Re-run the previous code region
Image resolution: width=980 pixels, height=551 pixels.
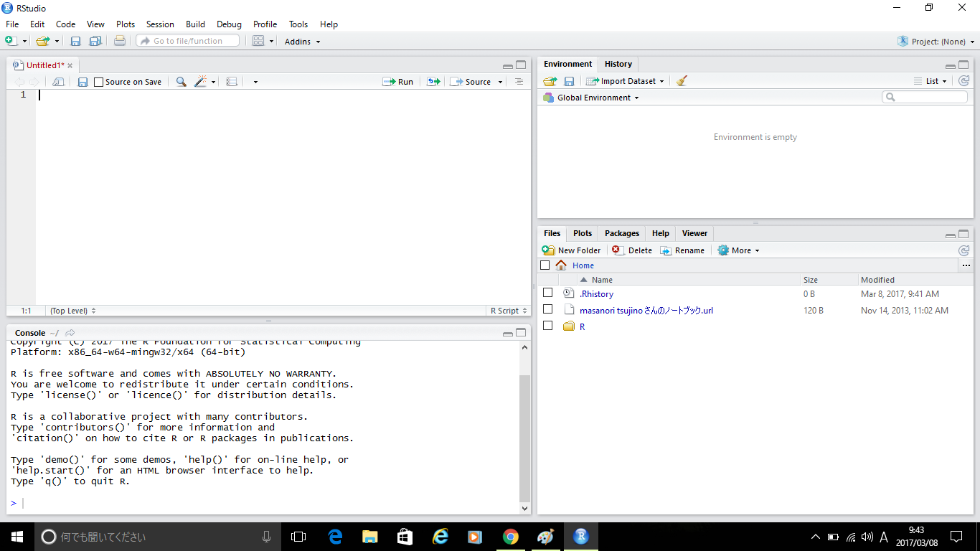(x=433, y=82)
